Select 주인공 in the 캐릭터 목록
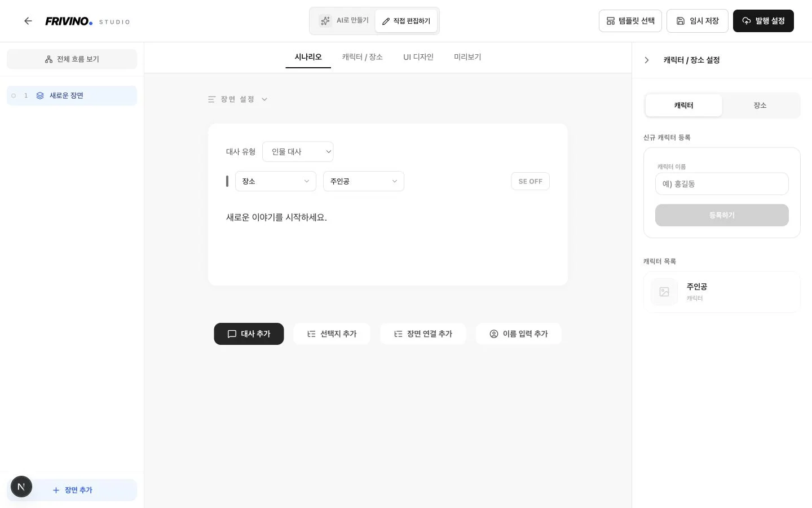The width and height of the screenshot is (812, 508). pyautogui.click(x=722, y=292)
